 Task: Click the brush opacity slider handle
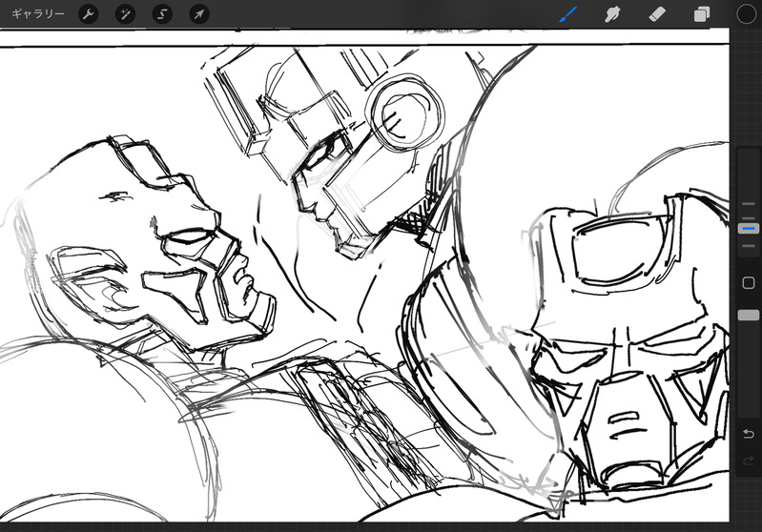coord(749,315)
